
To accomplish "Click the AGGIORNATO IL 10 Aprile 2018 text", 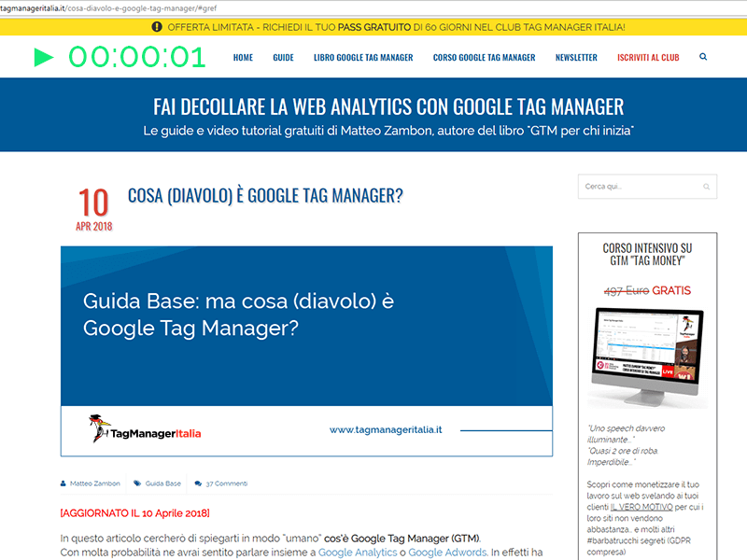I will (134, 513).
